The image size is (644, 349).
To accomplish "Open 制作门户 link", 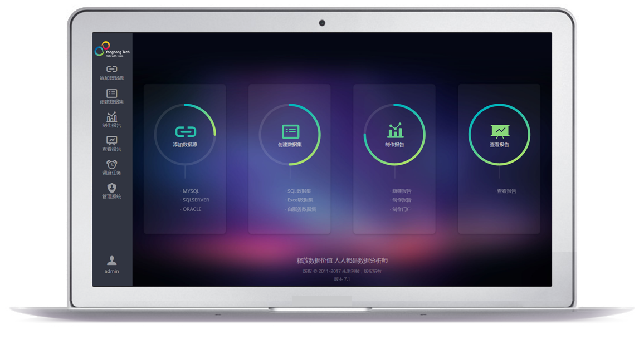I will click(401, 209).
